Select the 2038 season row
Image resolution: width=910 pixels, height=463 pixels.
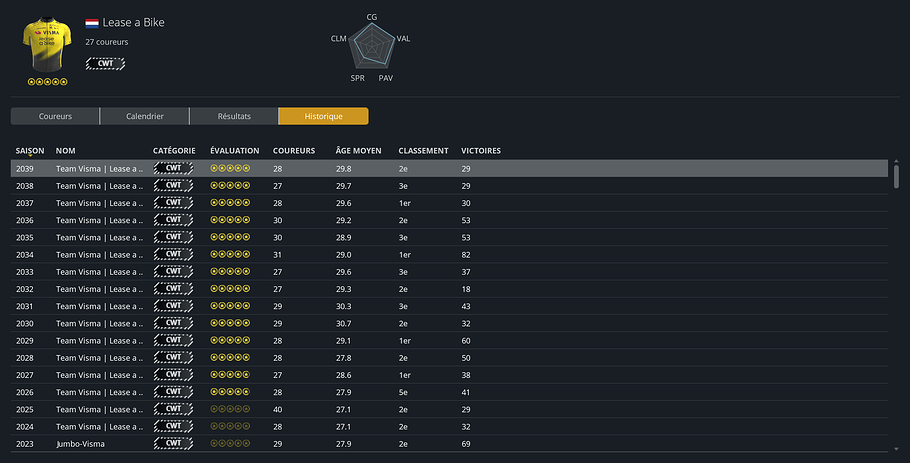pyautogui.click(x=449, y=186)
